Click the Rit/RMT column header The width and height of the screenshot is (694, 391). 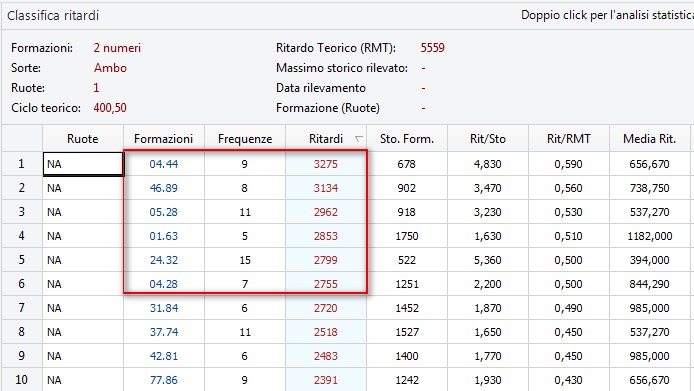click(x=569, y=139)
